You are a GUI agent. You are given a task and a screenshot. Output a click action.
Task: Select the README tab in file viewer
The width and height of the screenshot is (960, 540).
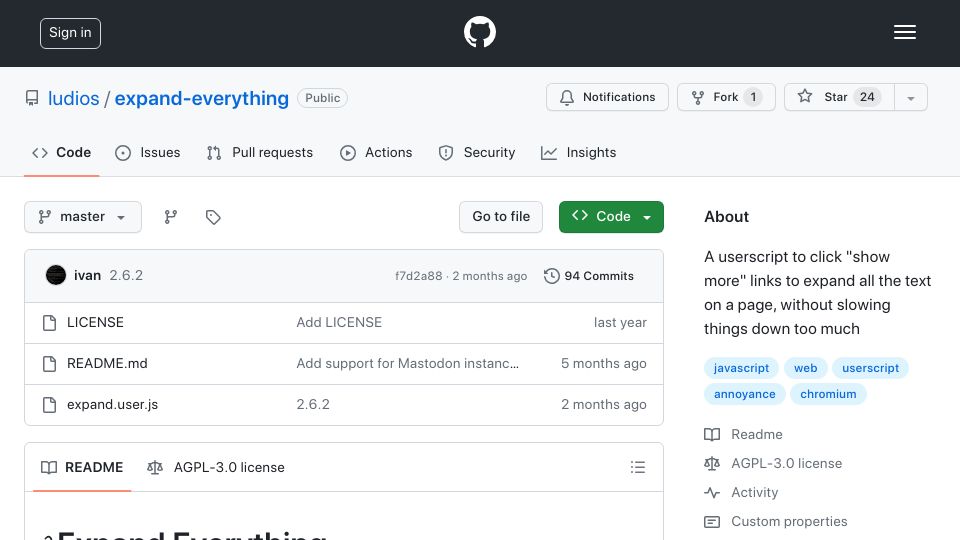click(82, 467)
